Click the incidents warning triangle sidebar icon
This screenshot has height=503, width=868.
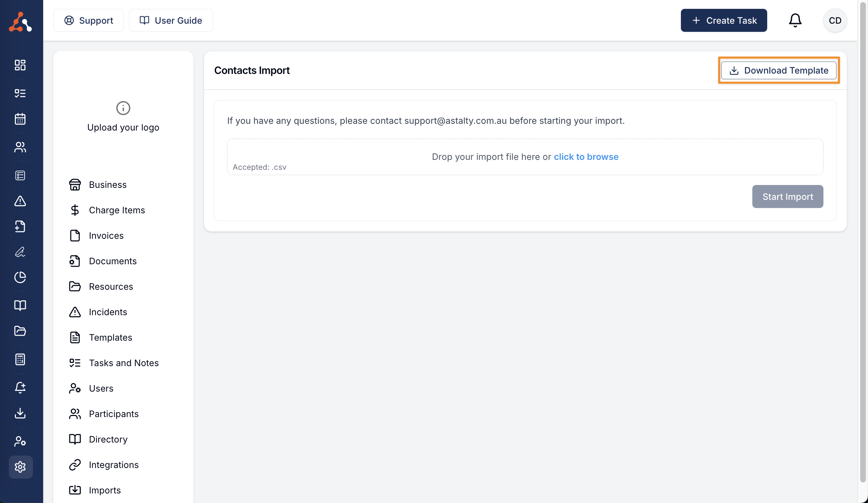pyautogui.click(x=20, y=201)
